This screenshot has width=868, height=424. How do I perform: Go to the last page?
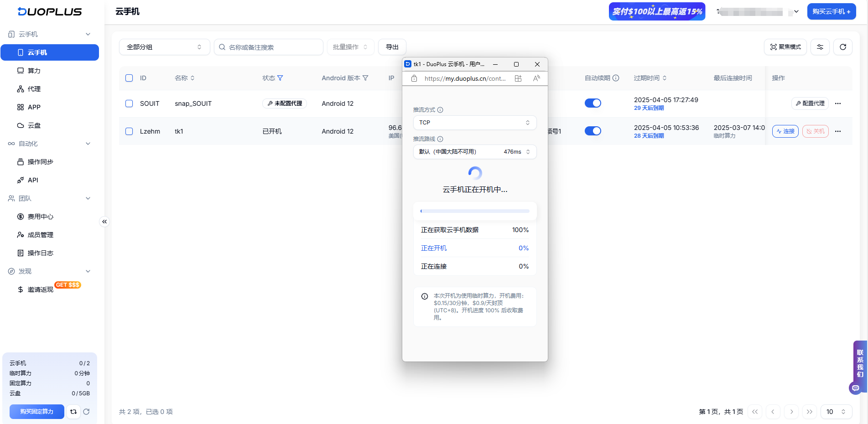click(810, 412)
